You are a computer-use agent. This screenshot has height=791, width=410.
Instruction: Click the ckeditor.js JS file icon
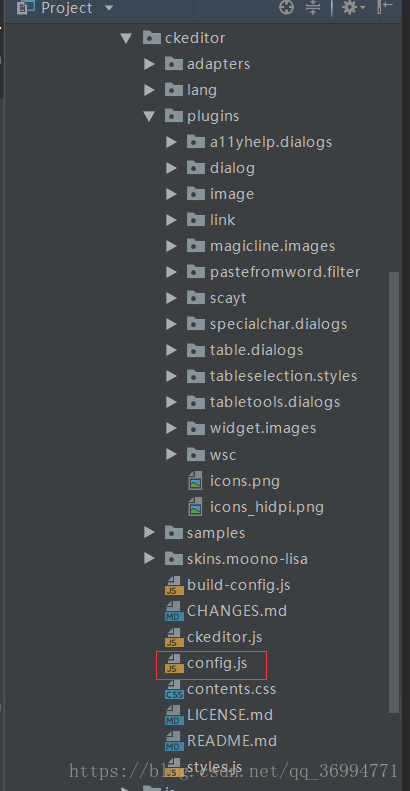coord(173,638)
